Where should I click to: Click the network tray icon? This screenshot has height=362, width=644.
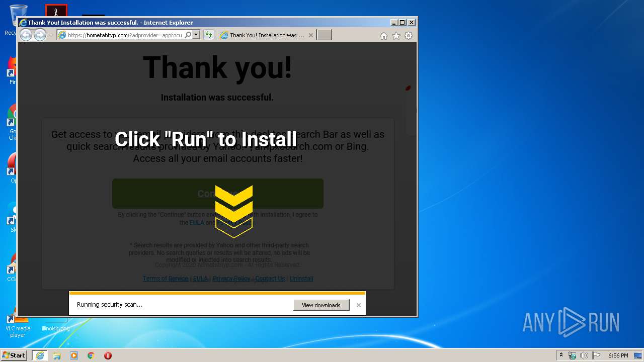(572, 355)
